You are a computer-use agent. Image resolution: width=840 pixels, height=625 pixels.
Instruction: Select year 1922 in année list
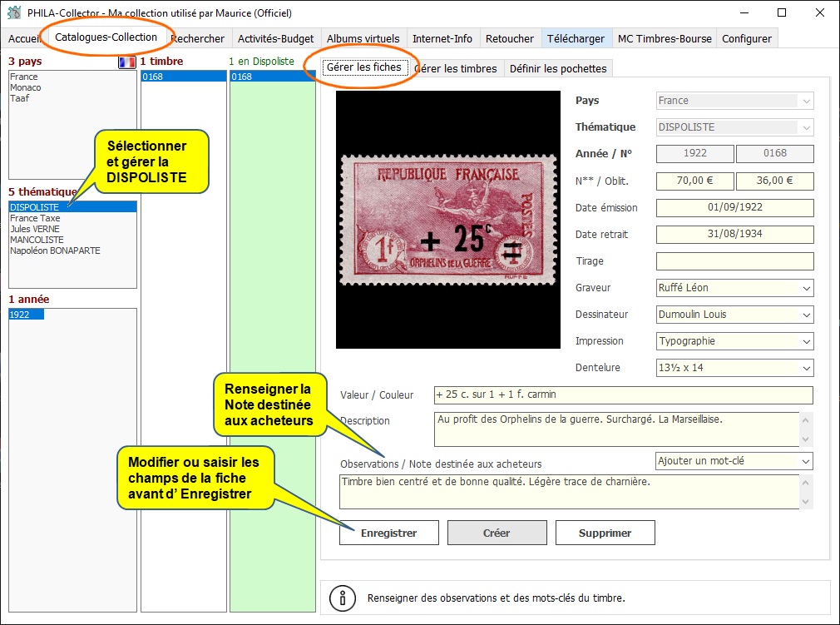27,314
